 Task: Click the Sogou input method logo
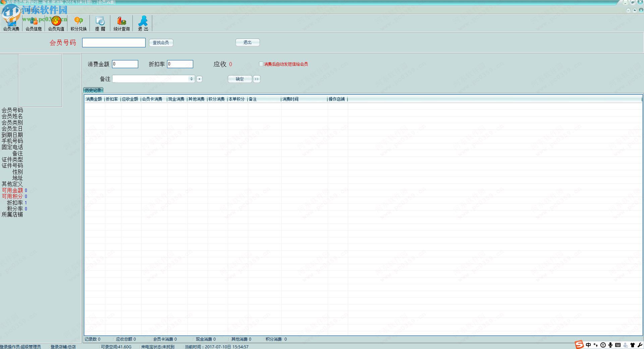pos(579,345)
